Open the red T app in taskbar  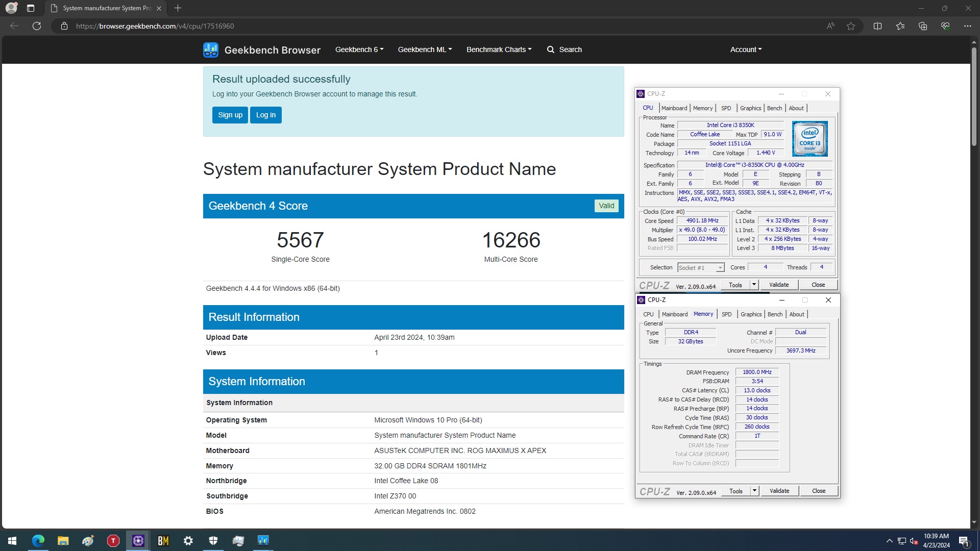[113, 541]
